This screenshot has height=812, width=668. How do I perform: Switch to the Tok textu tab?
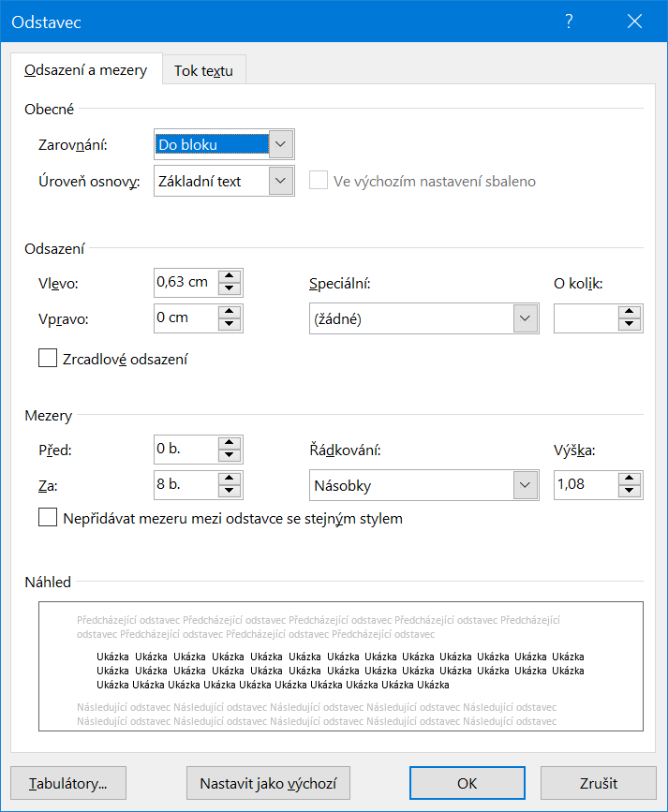pyautogui.click(x=203, y=71)
